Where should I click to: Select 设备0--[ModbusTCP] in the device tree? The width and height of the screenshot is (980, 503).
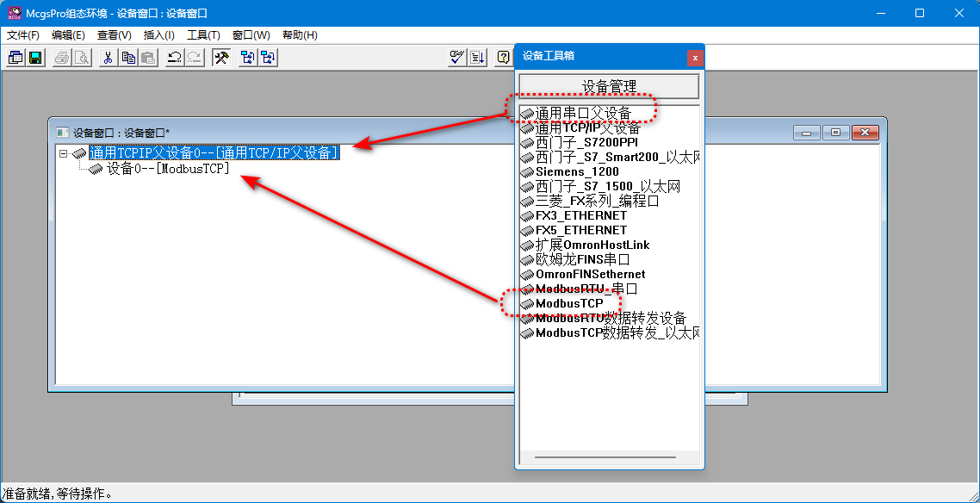pos(168,169)
